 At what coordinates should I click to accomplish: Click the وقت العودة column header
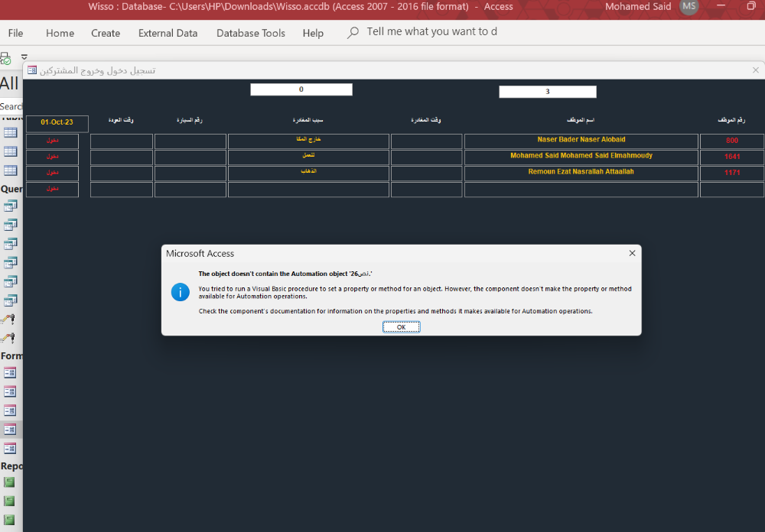tap(121, 120)
